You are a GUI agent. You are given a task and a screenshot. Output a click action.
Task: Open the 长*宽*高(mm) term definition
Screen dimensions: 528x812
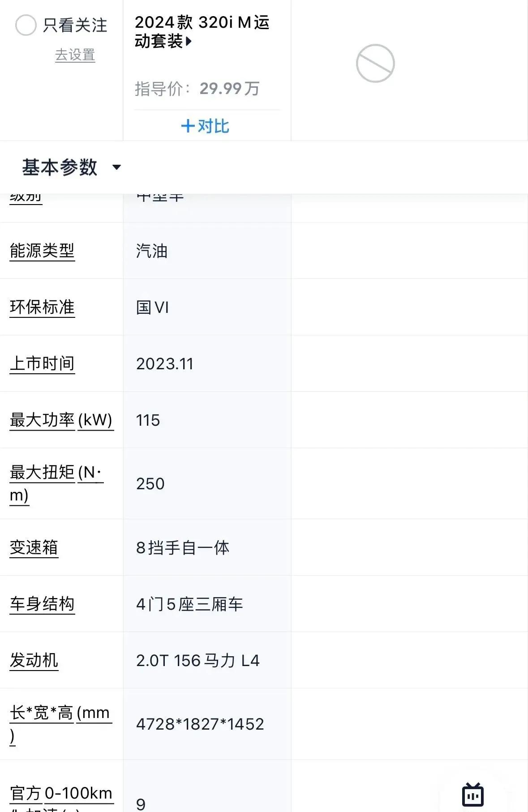coord(60,724)
